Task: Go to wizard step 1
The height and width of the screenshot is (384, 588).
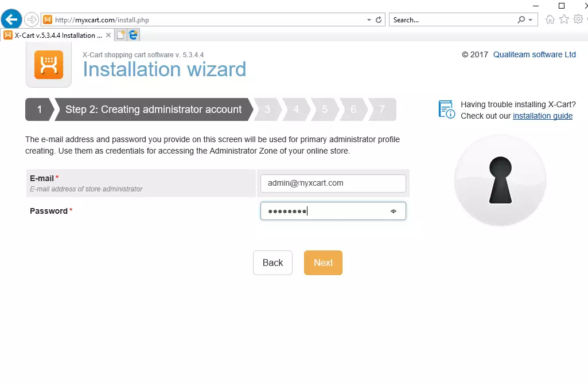Action: (40, 109)
